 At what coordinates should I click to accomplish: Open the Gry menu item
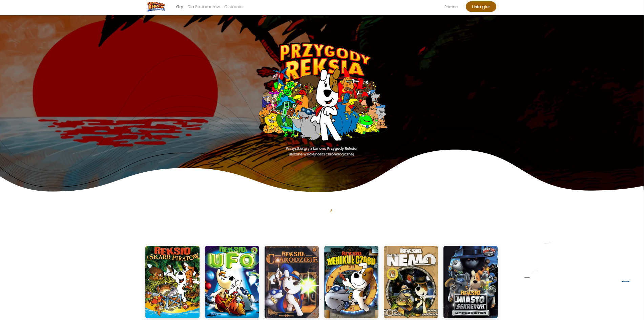[x=179, y=7]
